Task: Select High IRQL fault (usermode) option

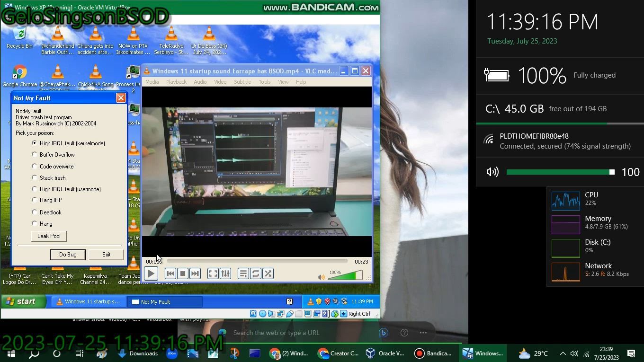Action: coord(66,189)
